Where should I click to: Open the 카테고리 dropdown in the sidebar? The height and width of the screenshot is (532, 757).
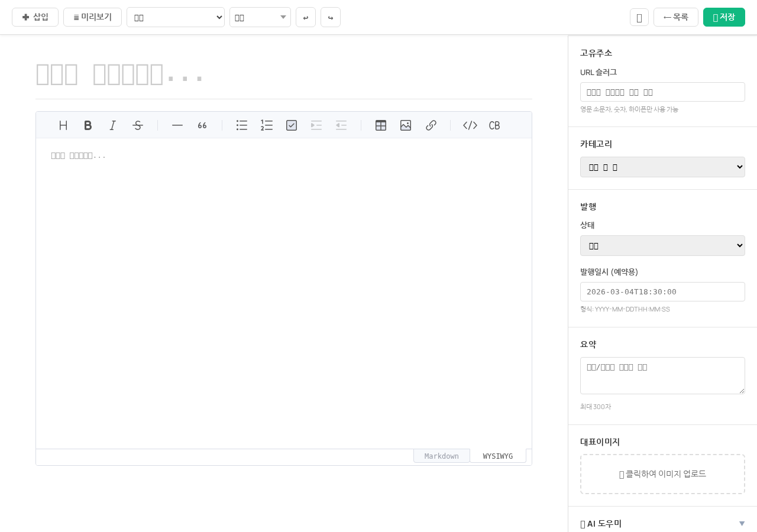pyautogui.click(x=662, y=167)
